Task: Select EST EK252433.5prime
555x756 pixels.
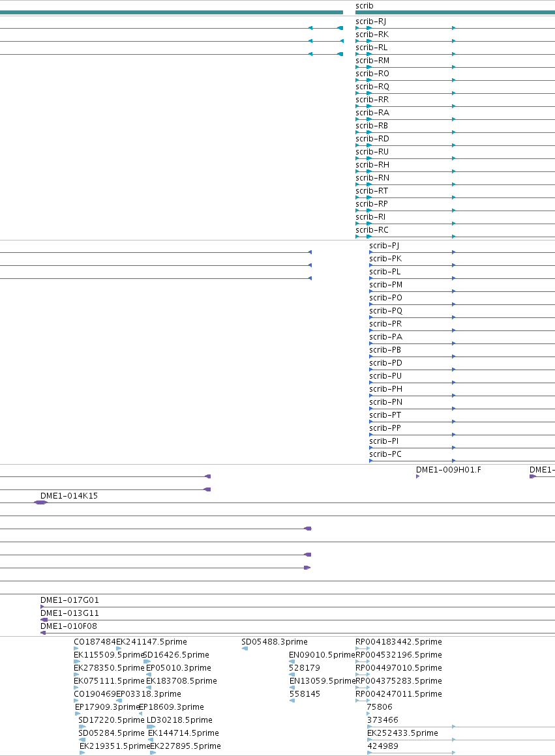Action: [402, 733]
